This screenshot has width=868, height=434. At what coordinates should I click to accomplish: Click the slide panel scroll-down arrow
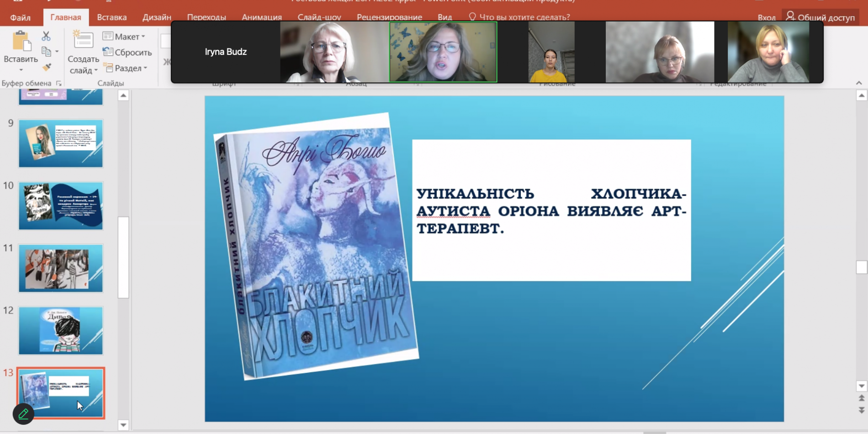(x=123, y=425)
